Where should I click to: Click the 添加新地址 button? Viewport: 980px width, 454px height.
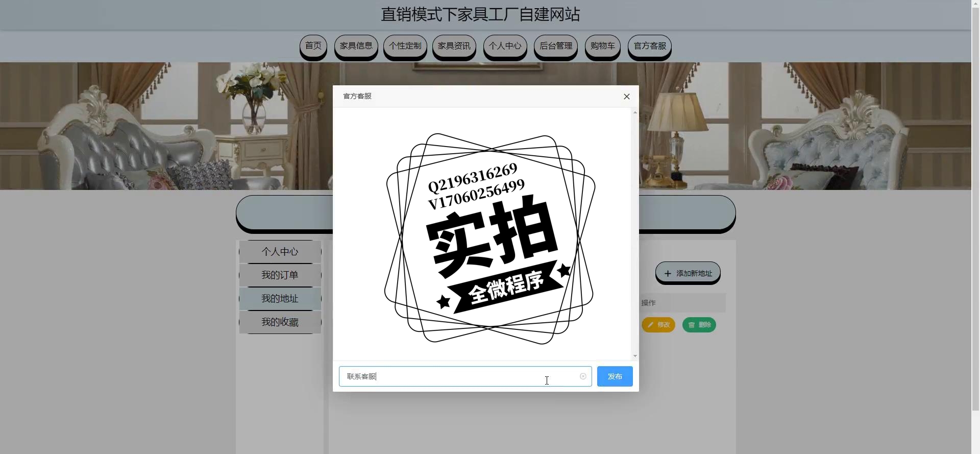[688, 273]
